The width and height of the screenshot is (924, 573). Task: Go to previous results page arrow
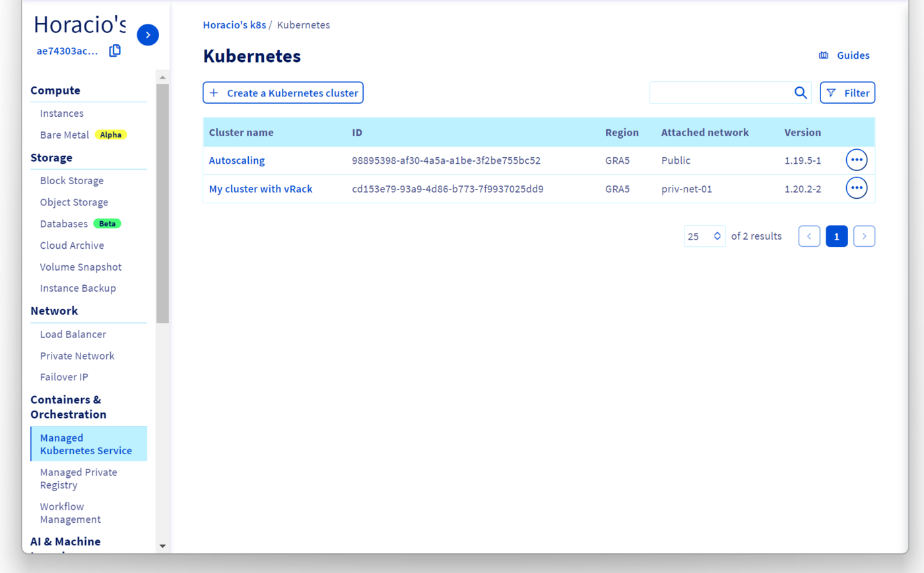click(x=809, y=236)
